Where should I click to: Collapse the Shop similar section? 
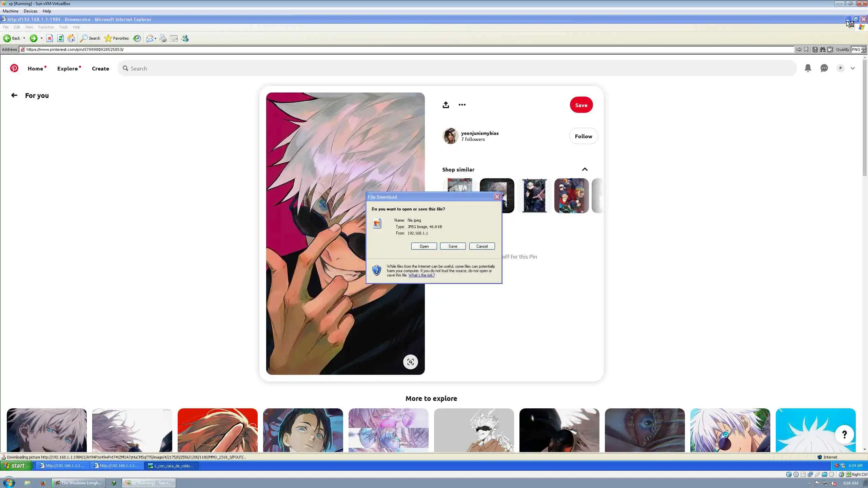(x=585, y=169)
